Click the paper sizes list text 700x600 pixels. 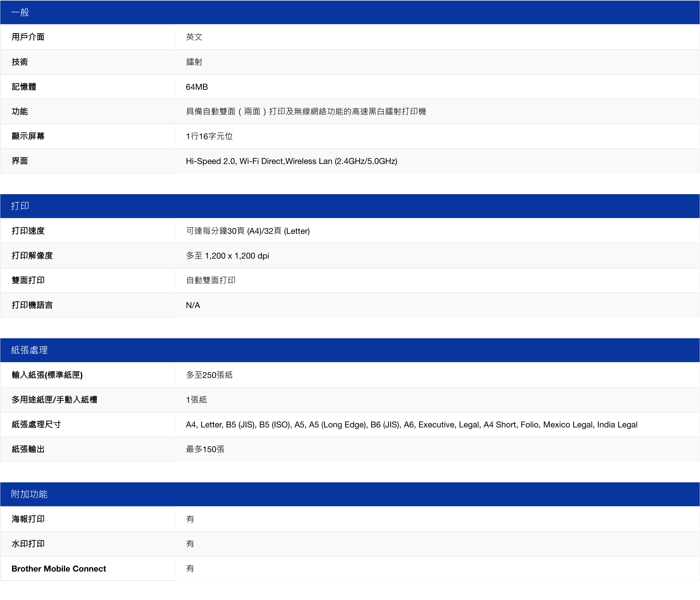coord(411,425)
